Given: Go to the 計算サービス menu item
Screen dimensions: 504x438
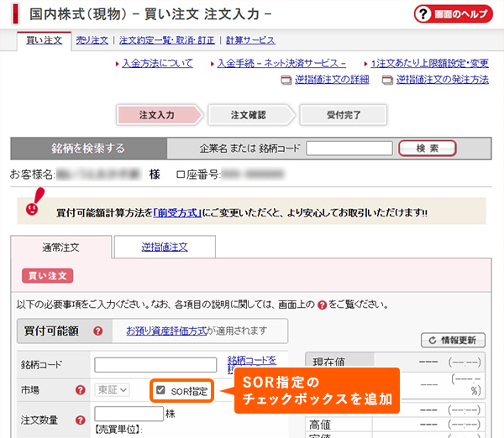Looking at the screenshot, I should 250,40.
